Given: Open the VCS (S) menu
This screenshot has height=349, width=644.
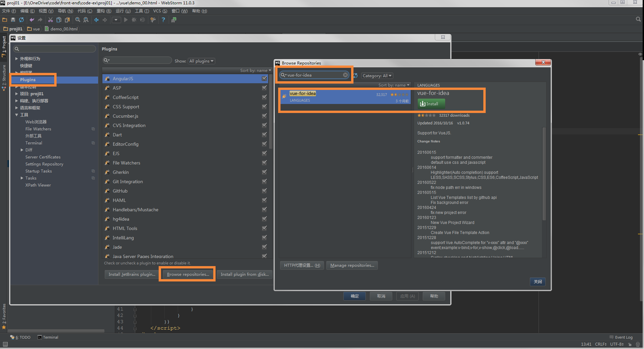Looking at the screenshot, I should 160,11.
